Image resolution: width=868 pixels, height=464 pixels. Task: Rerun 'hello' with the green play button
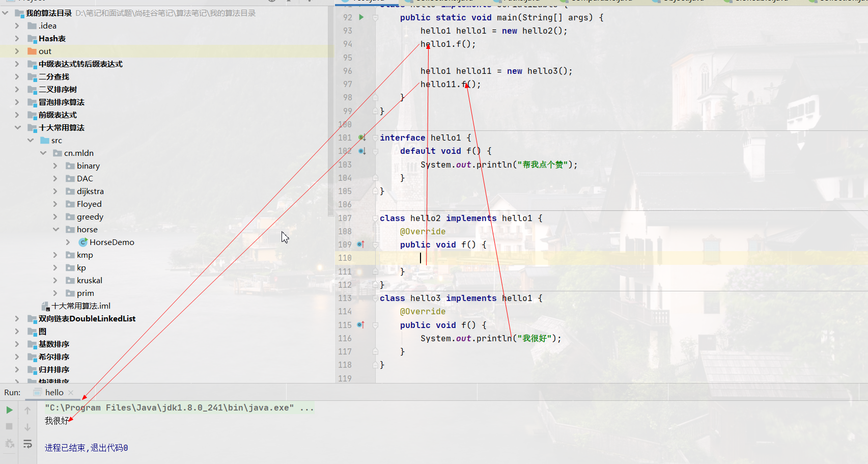(9, 410)
